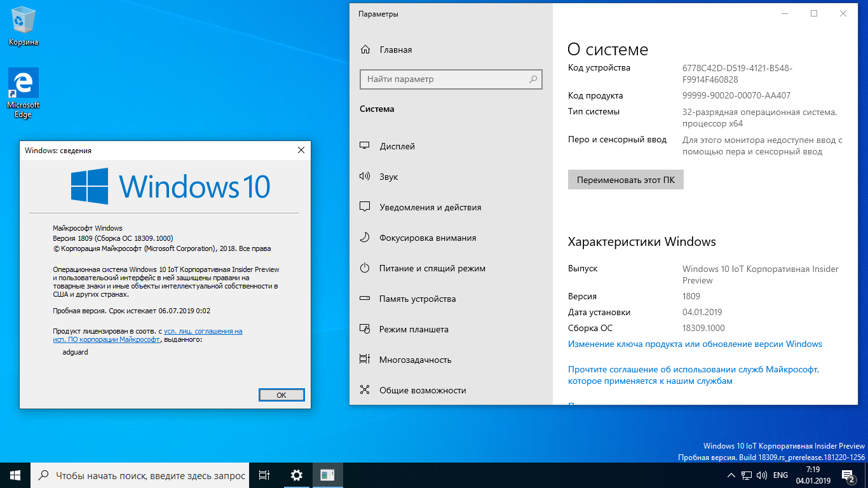
Task: Click the Звук speaker icon in sidebar
Action: click(365, 177)
